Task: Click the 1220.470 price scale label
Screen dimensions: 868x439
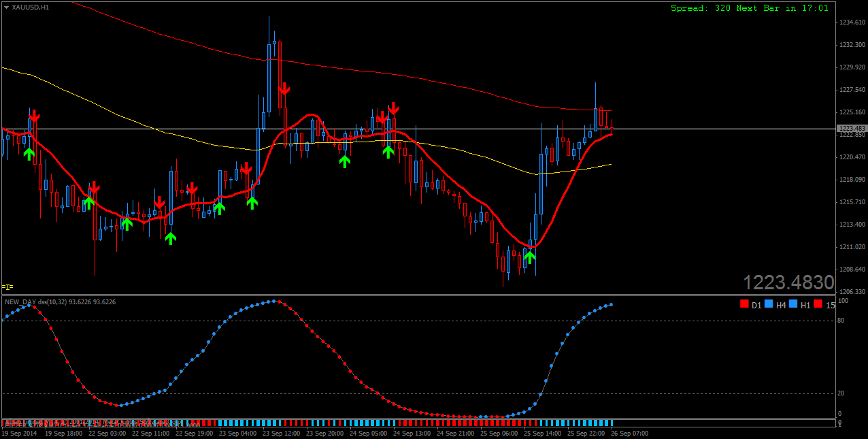Action: tap(852, 157)
